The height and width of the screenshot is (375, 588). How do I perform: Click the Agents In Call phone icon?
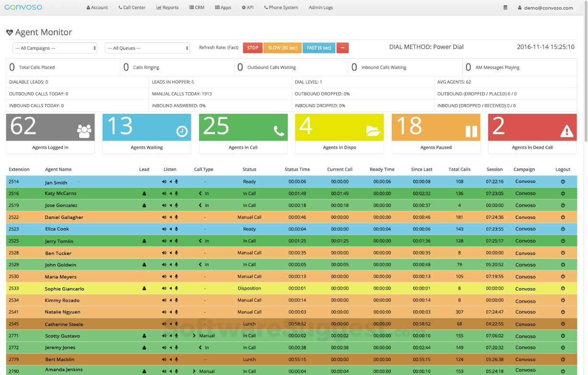pyautogui.click(x=279, y=130)
